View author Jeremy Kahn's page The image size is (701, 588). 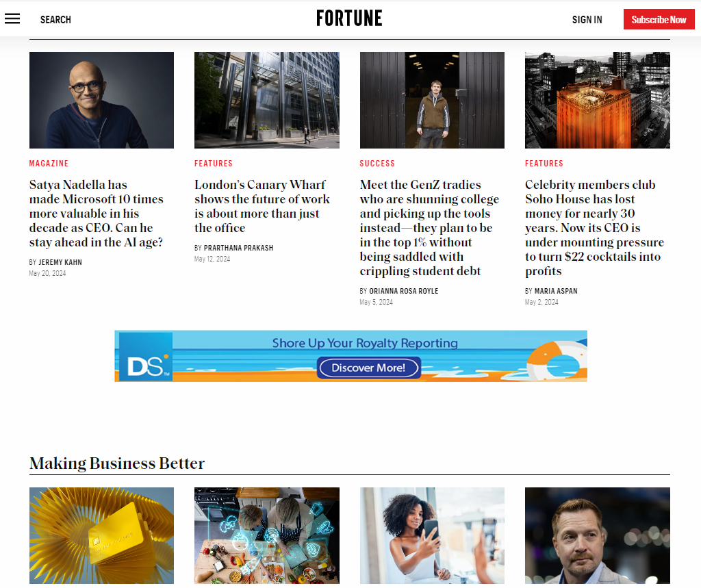coord(60,263)
